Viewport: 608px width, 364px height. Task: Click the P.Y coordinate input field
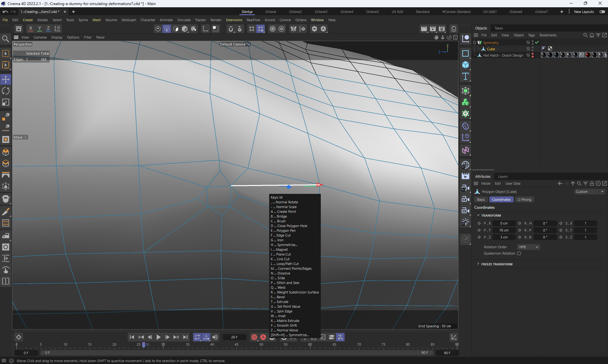(503, 230)
